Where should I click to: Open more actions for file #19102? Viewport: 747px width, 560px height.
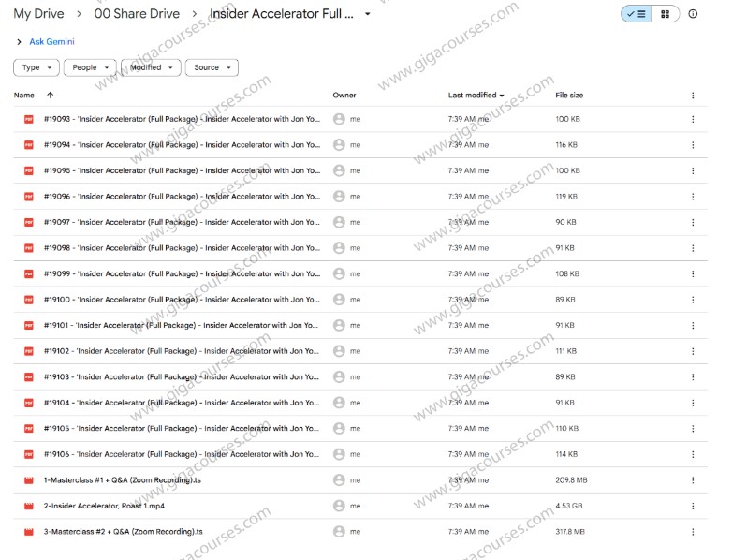click(693, 351)
